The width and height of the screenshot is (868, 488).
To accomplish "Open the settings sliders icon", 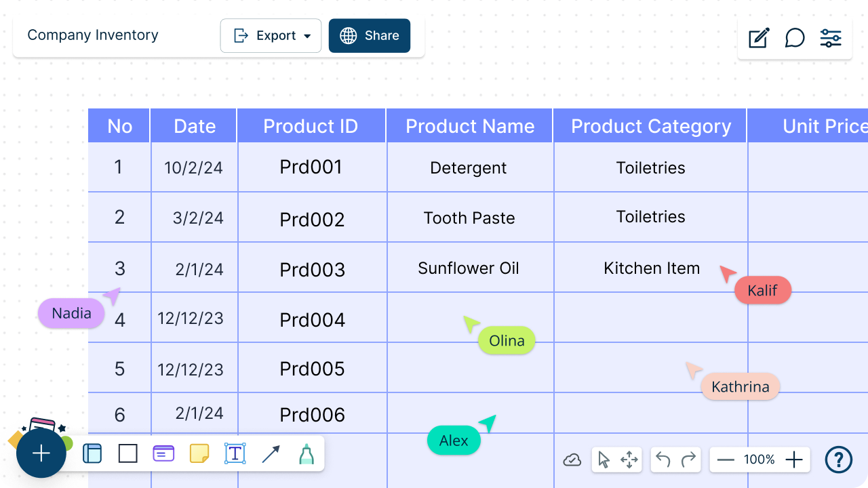I will (831, 38).
